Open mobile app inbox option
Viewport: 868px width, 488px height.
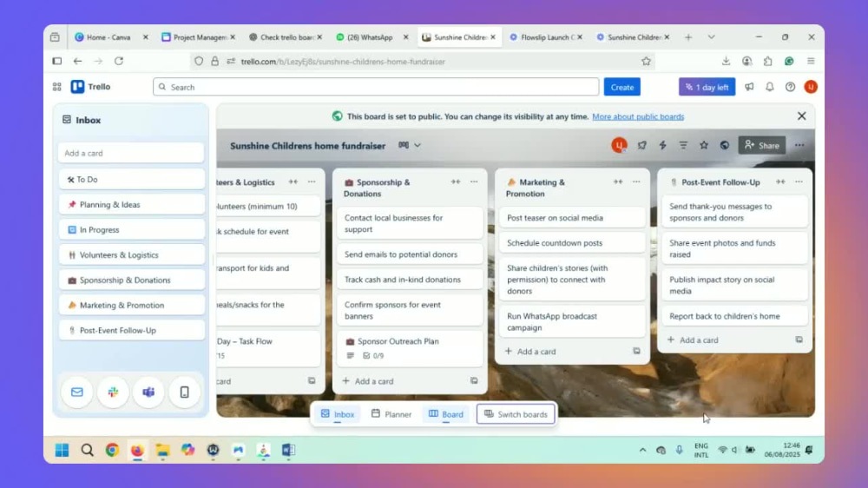point(184,392)
